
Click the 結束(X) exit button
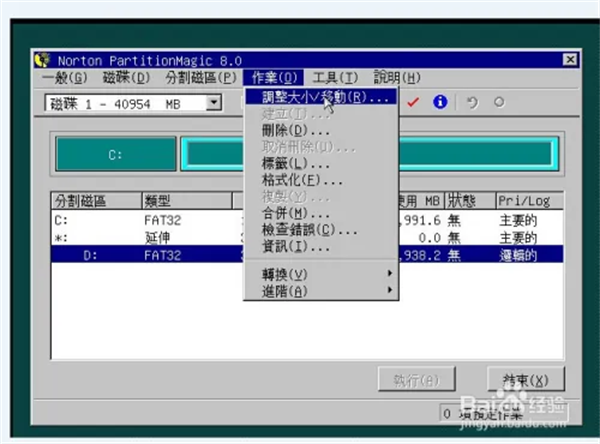click(526, 379)
